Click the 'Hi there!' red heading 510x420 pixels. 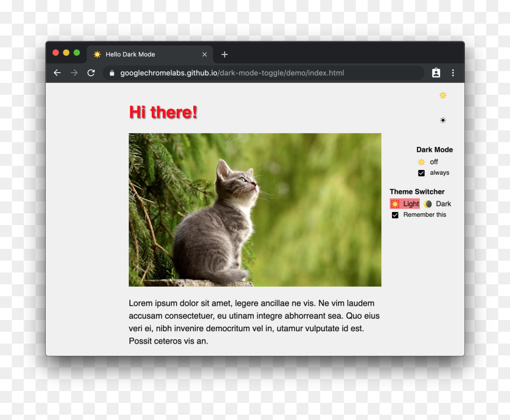pos(163,113)
